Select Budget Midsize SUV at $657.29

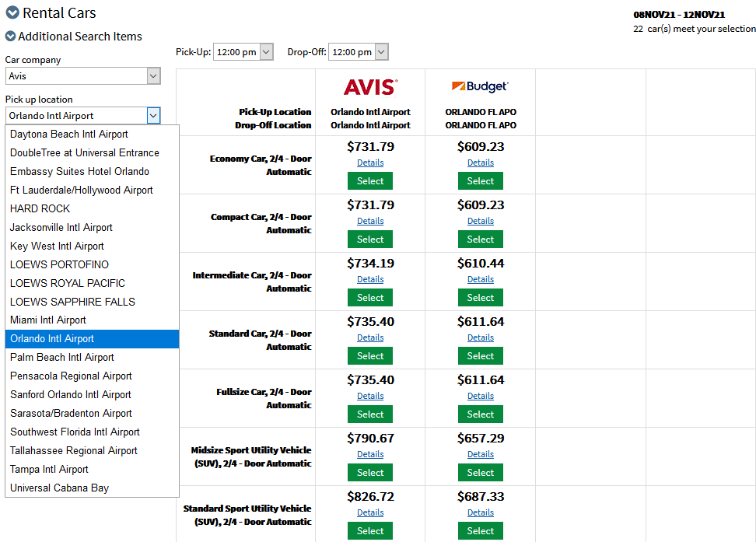coord(480,473)
